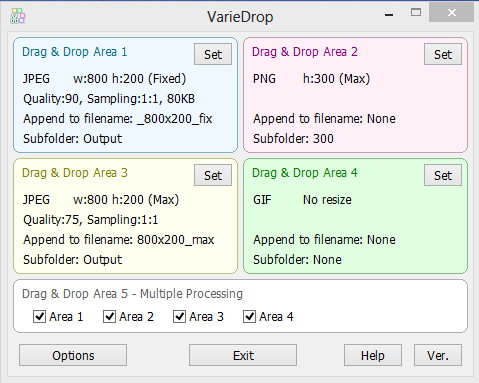Viewport: 479px width, 383px height.
Task: Maximize the VarieDrop window
Action: point(416,13)
